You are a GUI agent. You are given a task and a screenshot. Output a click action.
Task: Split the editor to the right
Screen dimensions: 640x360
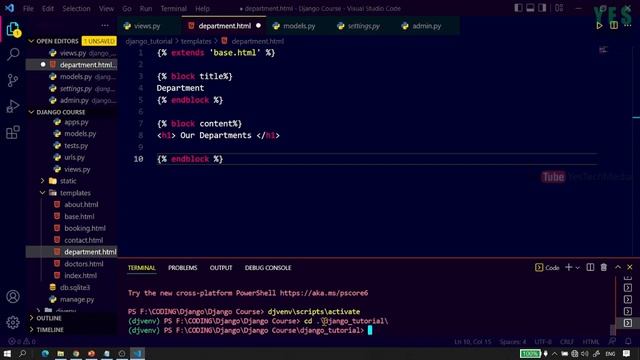click(613, 26)
